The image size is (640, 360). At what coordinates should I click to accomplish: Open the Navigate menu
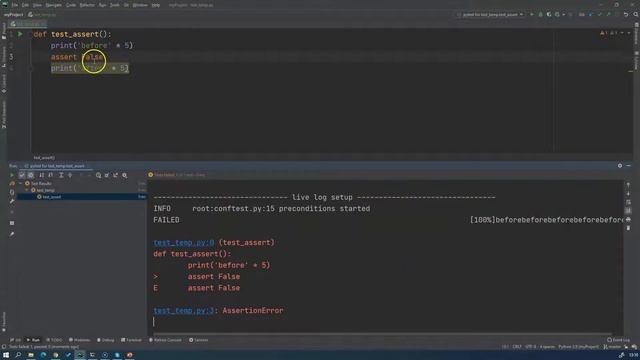point(53,5)
